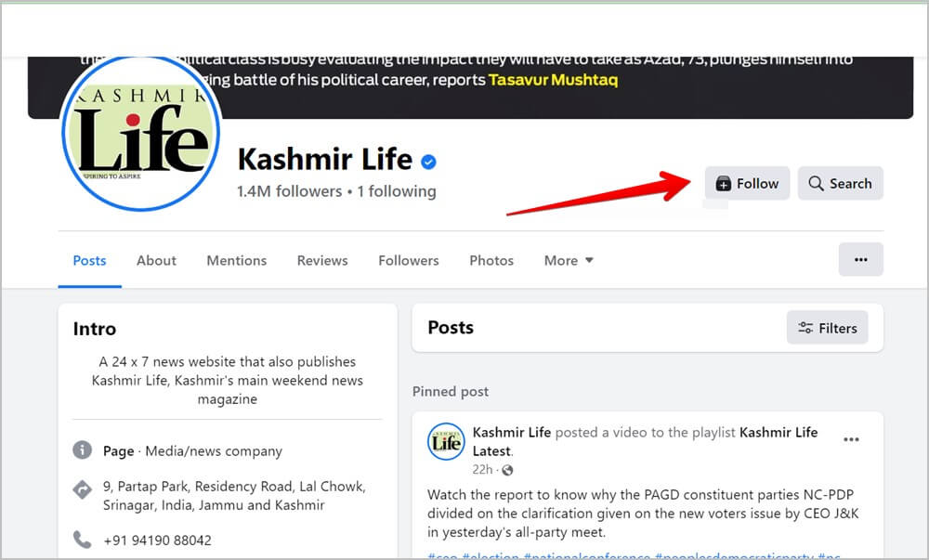Viewport: 929px width, 560px height.
Task: Open the Reviews tab
Action: pos(322,260)
